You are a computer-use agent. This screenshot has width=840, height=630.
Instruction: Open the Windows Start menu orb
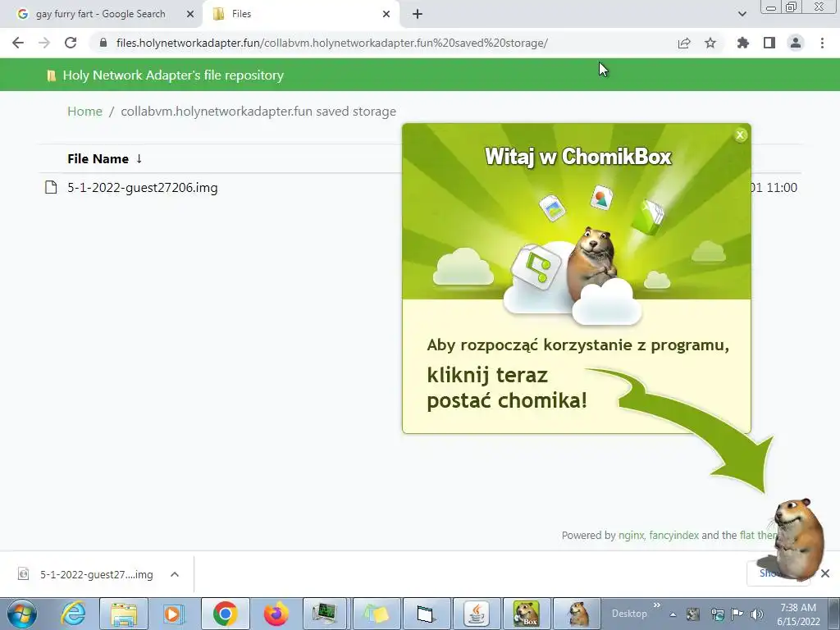(x=22, y=614)
